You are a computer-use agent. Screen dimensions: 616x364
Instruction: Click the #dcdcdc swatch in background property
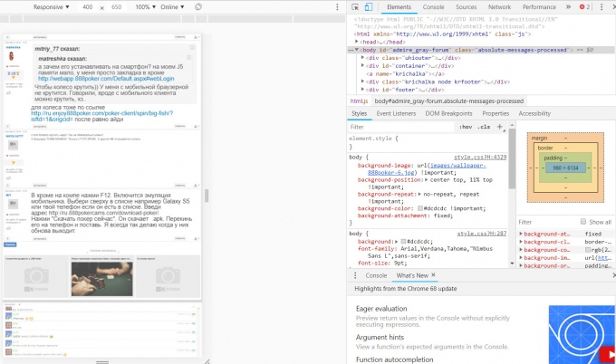[403, 242]
